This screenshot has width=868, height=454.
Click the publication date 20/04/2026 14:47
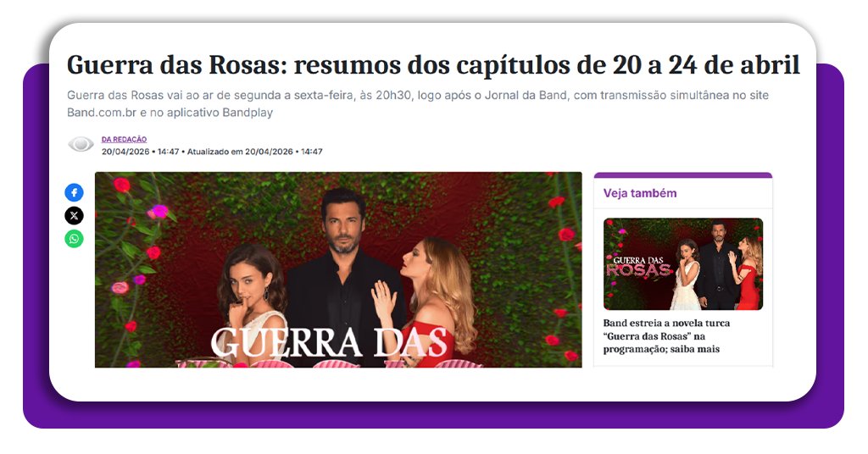140,152
